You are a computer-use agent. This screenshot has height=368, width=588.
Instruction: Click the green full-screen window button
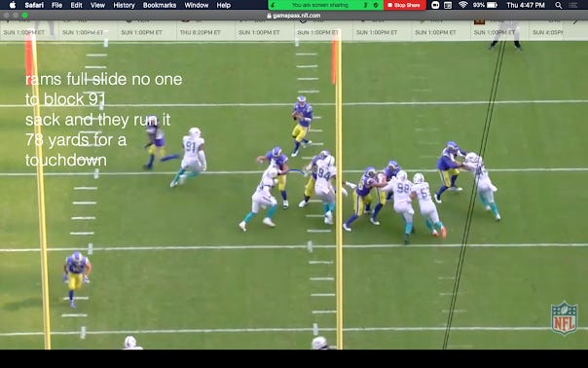click(24, 16)
